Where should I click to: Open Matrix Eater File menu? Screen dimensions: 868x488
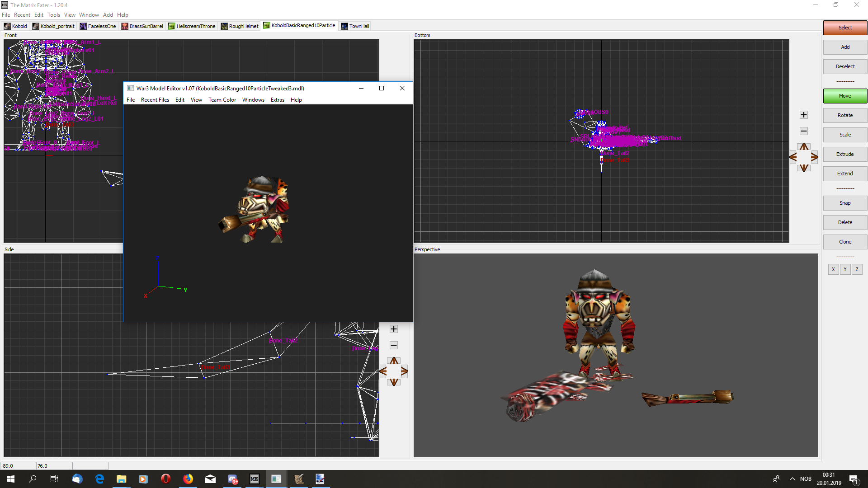(x=6, y=15)
